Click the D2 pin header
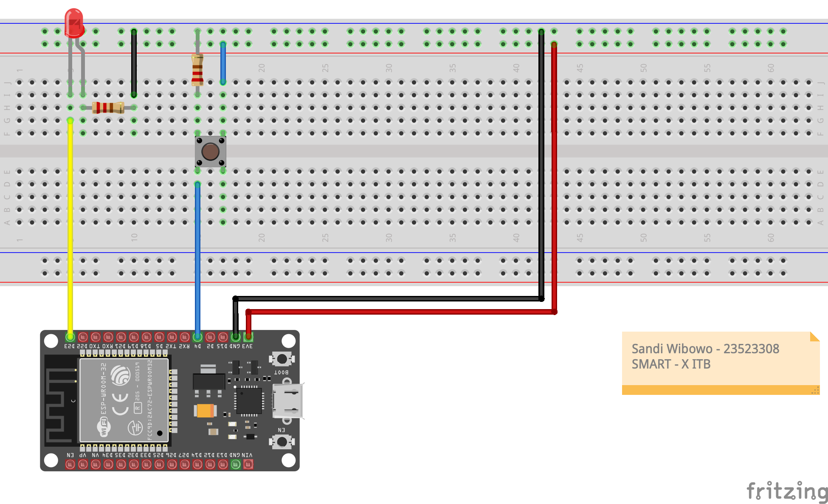Viewport: 828px width, 504px height. tap(210, 337)
